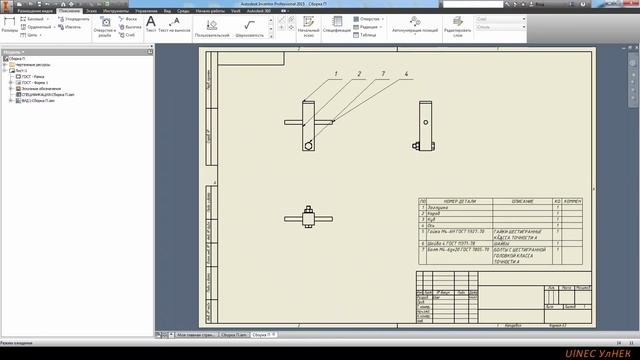Click the Отверстия hole table tool
The height and width of the screenshot is (360, 640).
point(366,19)
